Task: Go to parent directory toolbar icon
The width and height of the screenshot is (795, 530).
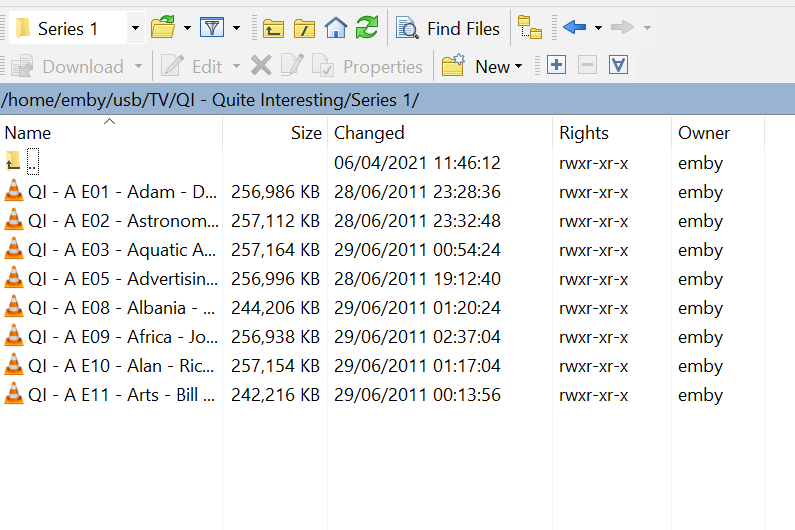Action: coord(274,28)
